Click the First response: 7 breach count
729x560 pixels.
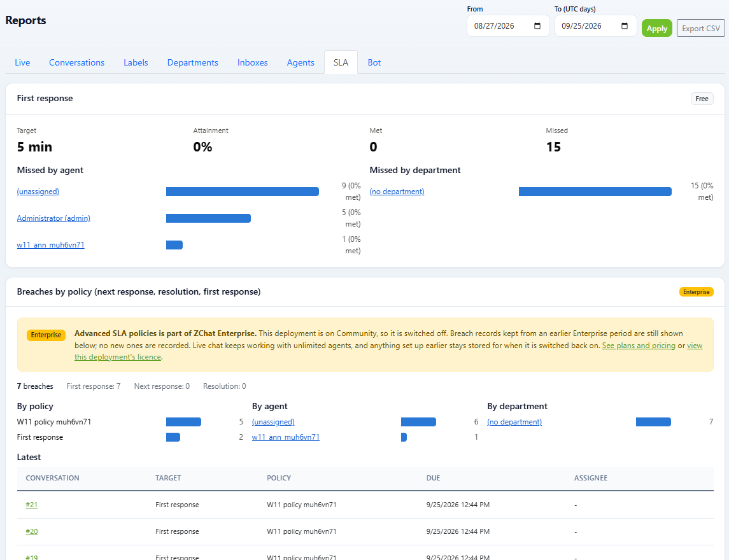pyautogui.click(x=94, y=386)
